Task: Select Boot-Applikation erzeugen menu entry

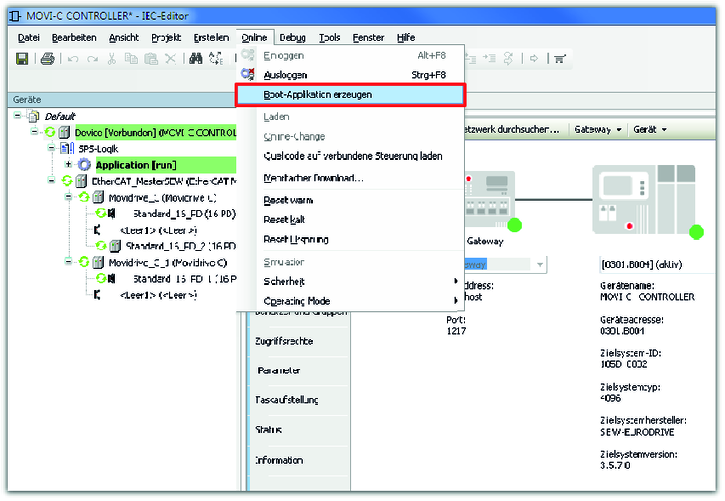Action: [318, 95]
